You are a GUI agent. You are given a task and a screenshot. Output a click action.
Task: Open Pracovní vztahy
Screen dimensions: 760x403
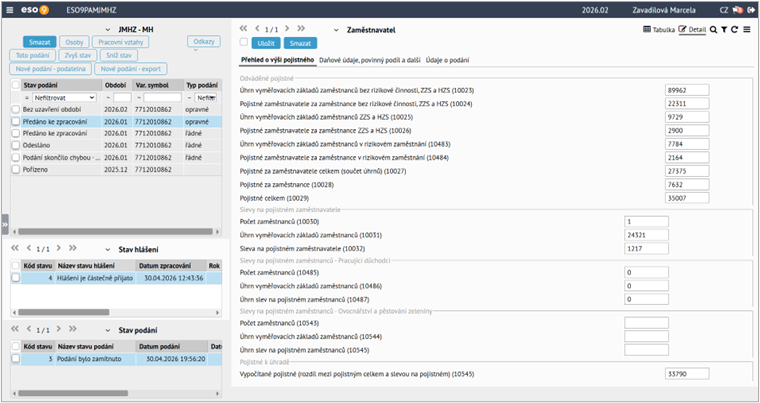click(x=121, y=42)
